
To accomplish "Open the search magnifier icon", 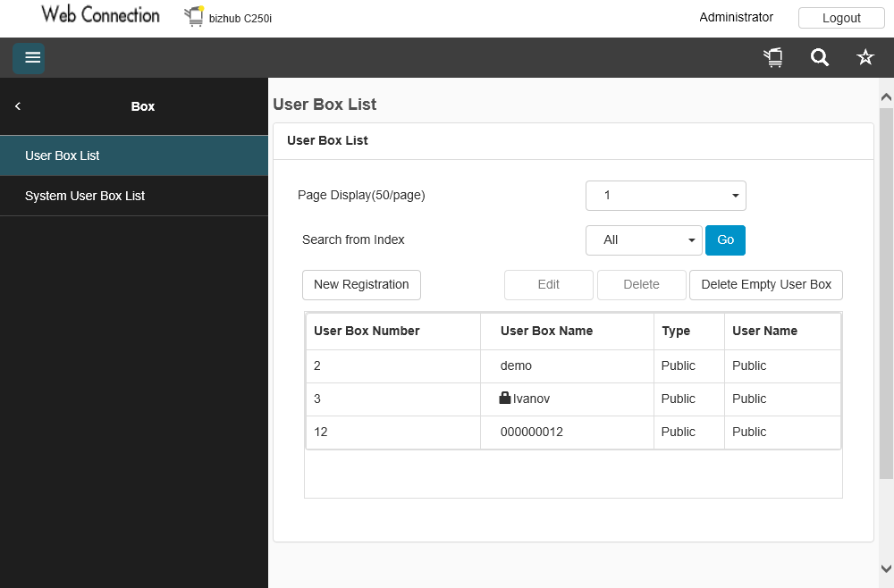I will click(x=819, y=58).
